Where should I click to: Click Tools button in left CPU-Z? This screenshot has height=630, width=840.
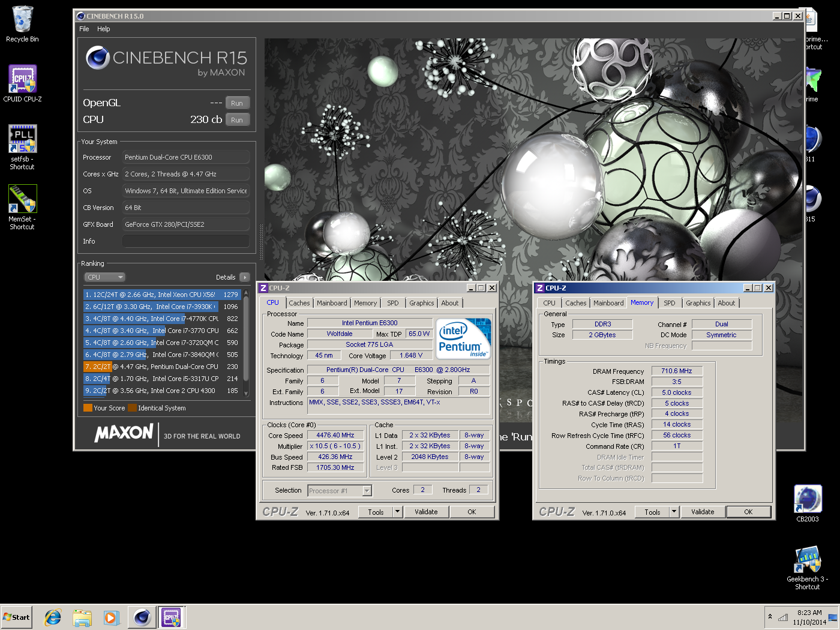pos(376,512)
